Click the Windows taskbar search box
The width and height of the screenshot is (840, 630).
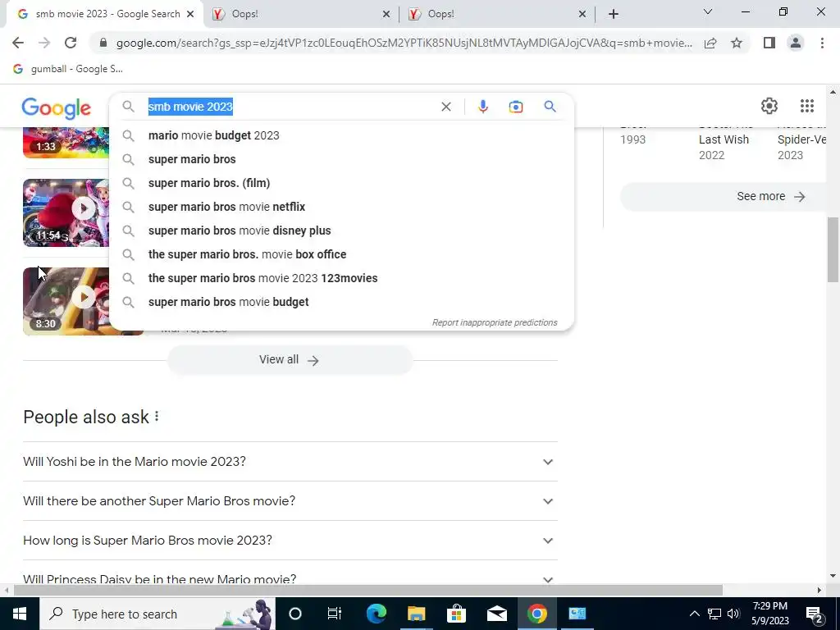point(157,614)
